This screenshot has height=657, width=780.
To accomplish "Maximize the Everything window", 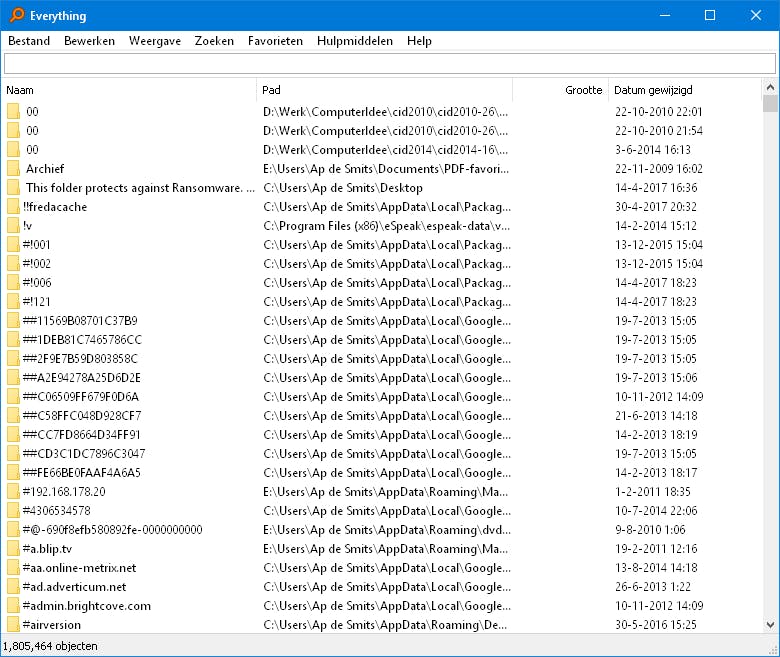I will [x=710, y=15].
